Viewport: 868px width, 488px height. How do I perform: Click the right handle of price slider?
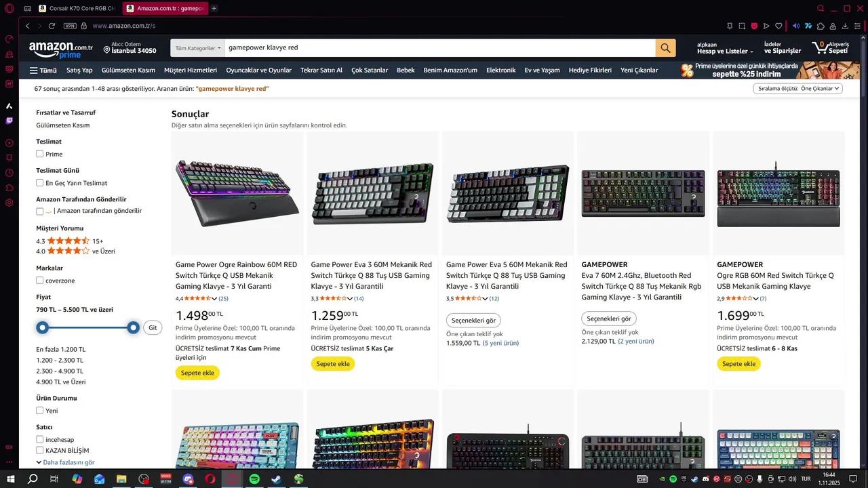pyautogui.click(x=134, y=328)
